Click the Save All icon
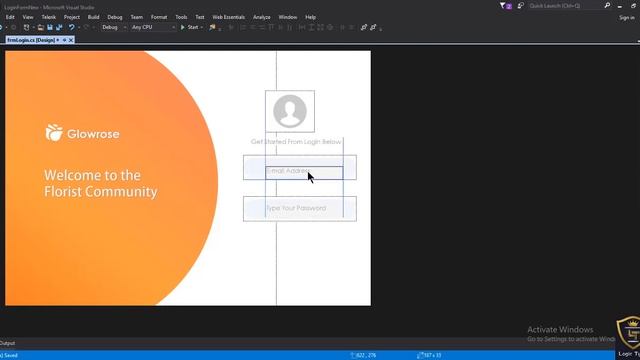 coord(59,27)
